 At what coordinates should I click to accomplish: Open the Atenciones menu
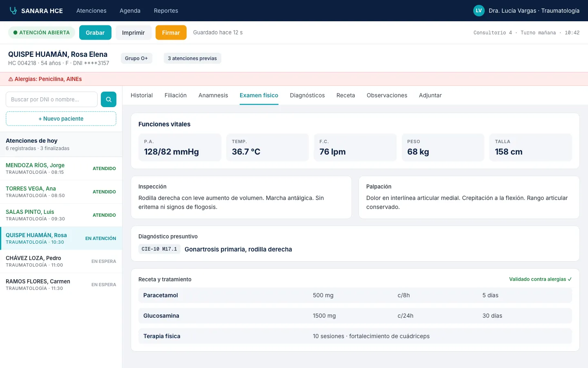tap(91, 11)
